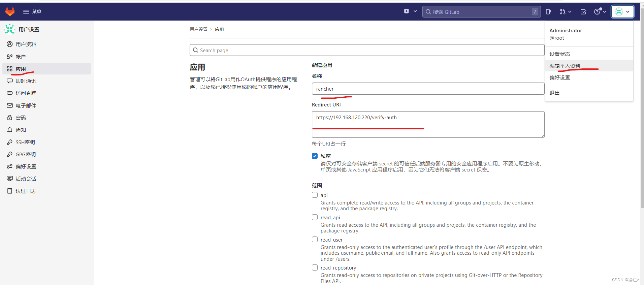Click the 访问令牌 token icon
Screen dimensions: 644x285
tap(10, 93)
